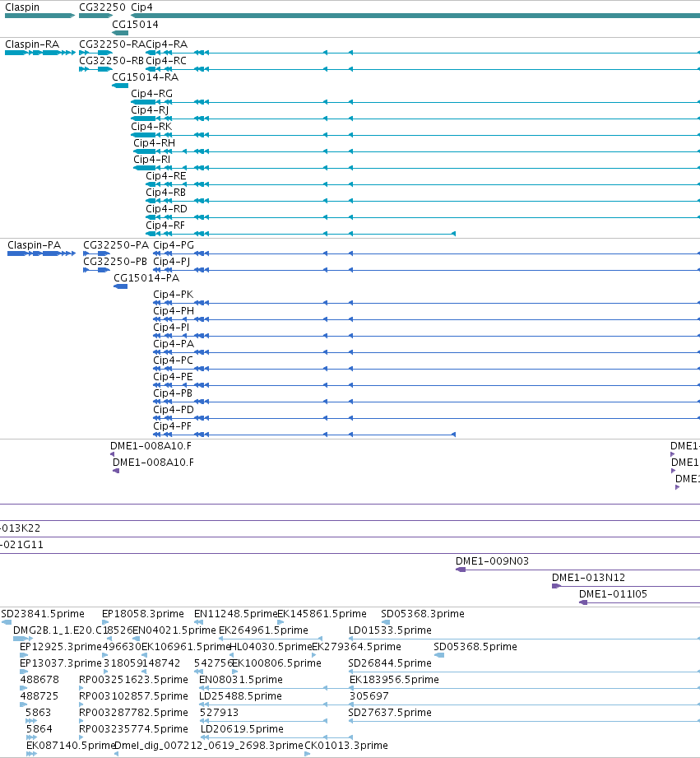
Task: Select the CG15014-PA protein label
Action: tap(146, 278)
